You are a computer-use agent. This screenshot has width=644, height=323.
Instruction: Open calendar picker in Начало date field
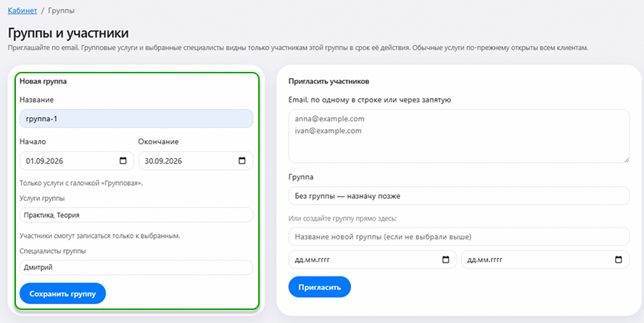pyautogui.click(x=123, y=160)
